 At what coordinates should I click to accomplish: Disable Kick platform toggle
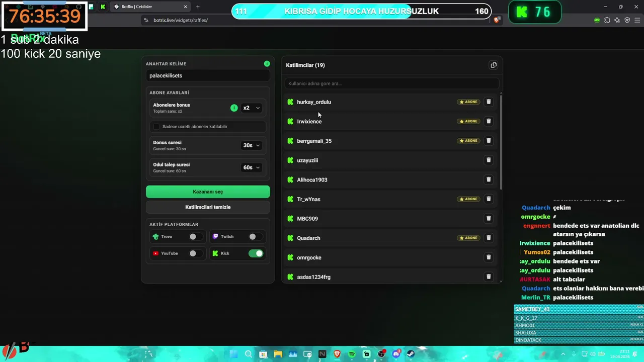(x=256, y=253)
